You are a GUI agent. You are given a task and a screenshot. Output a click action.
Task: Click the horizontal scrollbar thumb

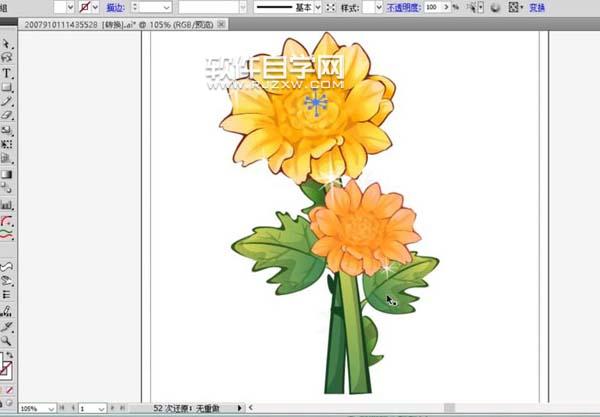click(450, 408)
